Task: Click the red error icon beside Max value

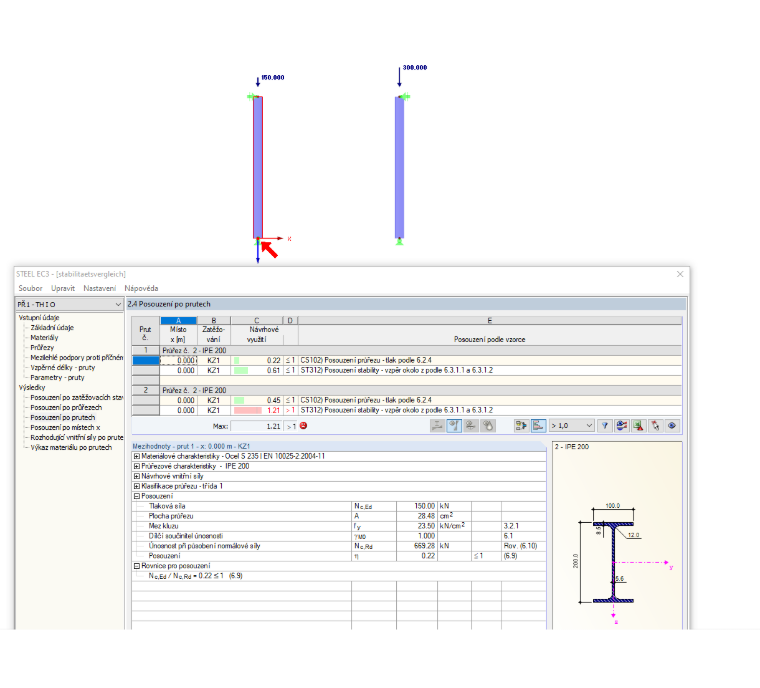Action: point(303,426)
